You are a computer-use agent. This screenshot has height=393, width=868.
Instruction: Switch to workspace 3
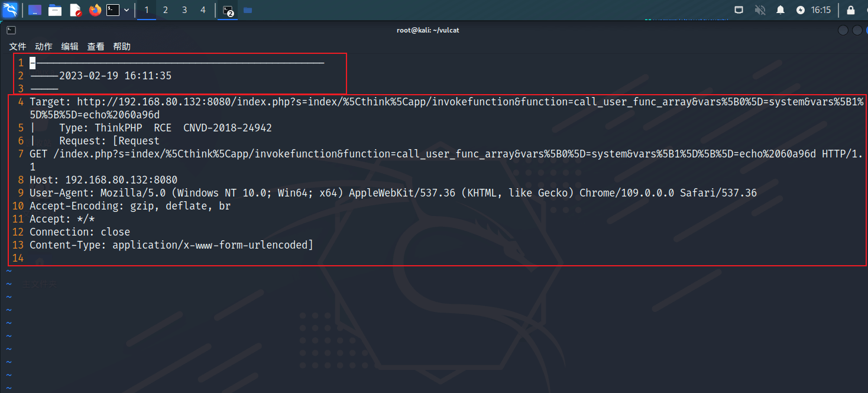pos(184,10)
